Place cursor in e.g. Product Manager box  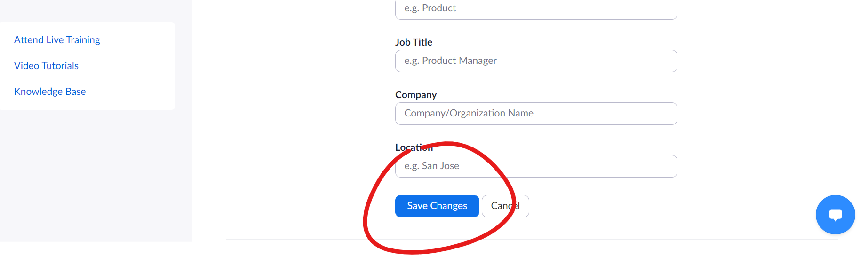[536, 61]
